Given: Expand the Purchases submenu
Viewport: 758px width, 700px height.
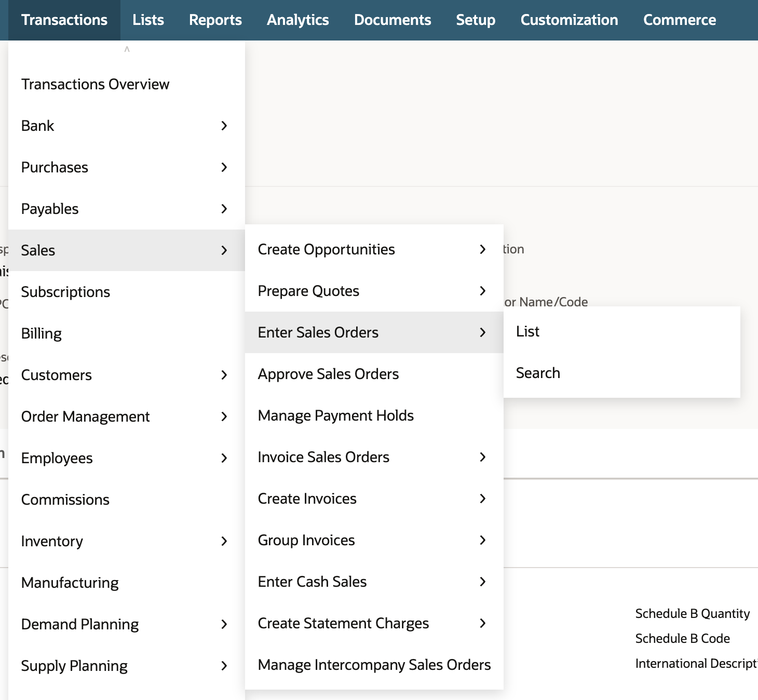Looking at the screenshot, I should 127,167.
